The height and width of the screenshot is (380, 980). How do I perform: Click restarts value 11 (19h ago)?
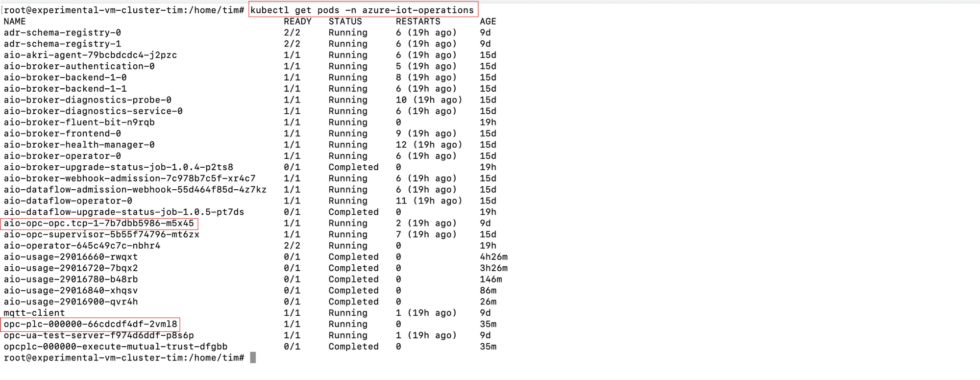(x=429, y=201)
